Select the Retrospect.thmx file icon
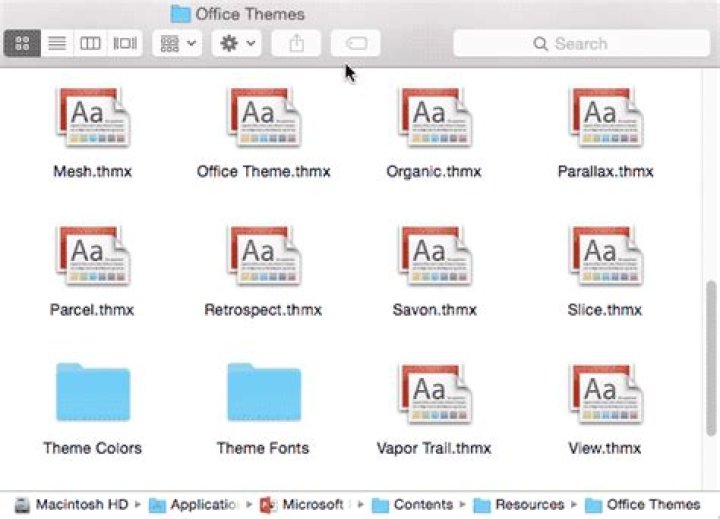The image size is (720, 519). 263,258
